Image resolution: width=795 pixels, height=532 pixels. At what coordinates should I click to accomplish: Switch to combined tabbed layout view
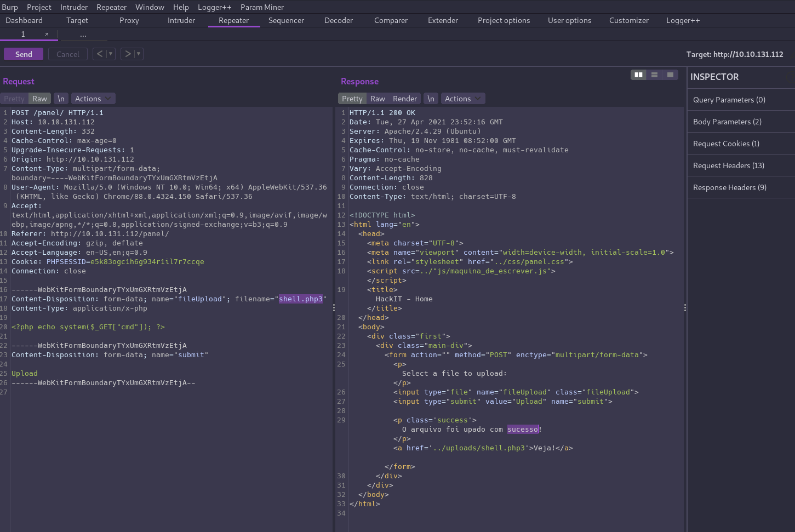point(670,75)
